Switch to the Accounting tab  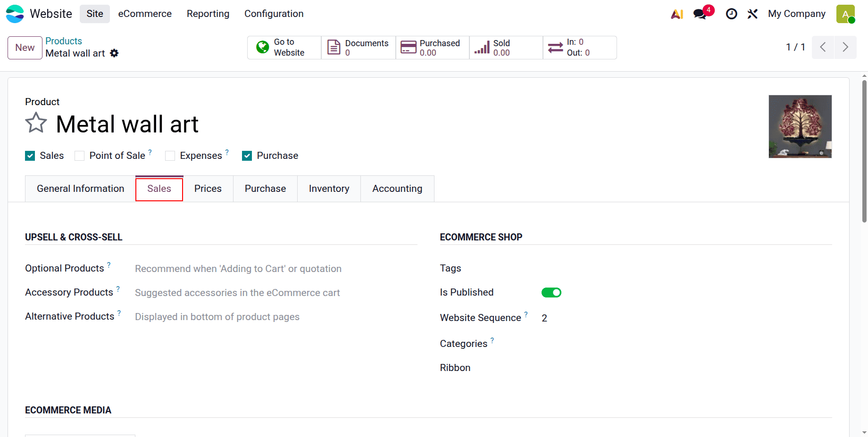[x=398, y=189]
